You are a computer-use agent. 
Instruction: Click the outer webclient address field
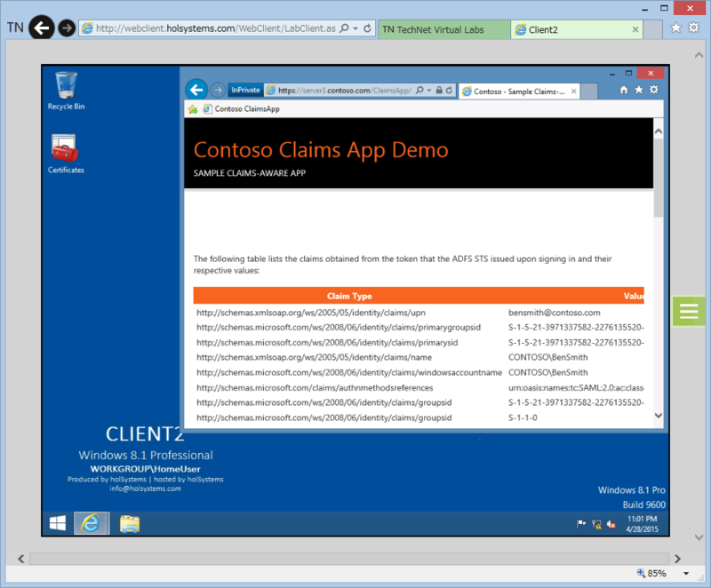point(216,28)
